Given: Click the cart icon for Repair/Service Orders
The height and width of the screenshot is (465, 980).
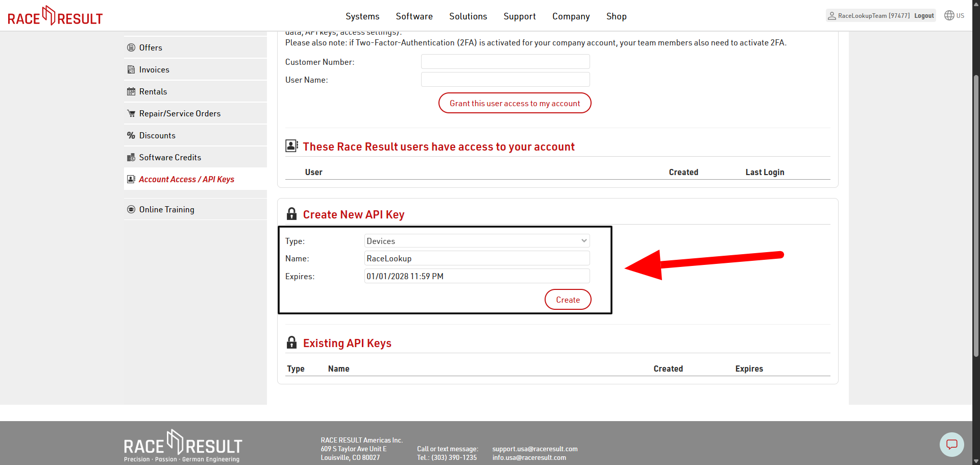Looking at the screenshot, I should click(132, 113).
